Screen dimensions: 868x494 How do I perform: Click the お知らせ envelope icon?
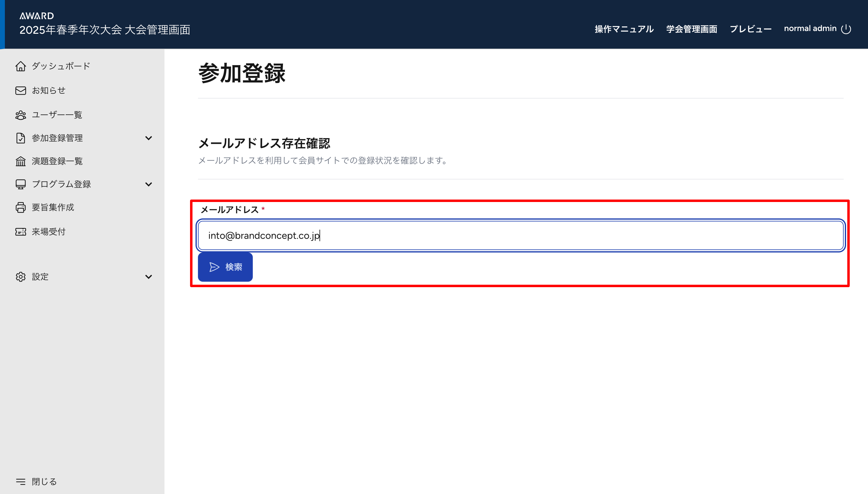[x=21, y=91]
